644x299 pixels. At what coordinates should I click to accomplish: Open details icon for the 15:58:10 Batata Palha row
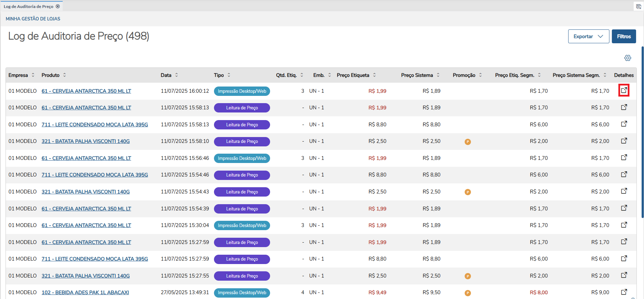pyautogui.click(x=624, y=141)
